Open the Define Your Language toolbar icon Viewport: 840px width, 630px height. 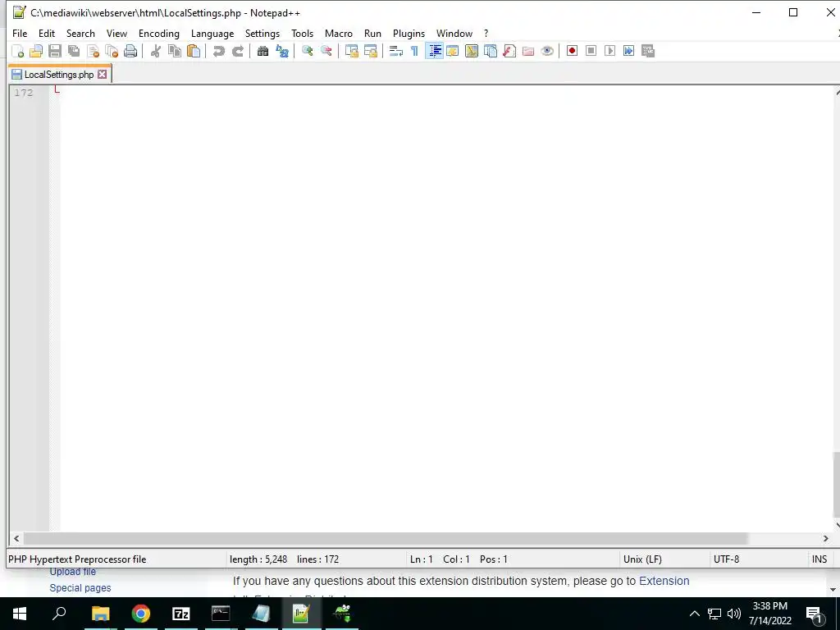click(x=453, y=51)
